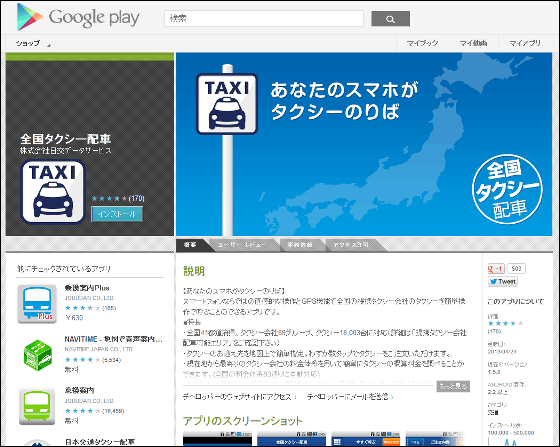
Task: Open the 日本交通タクシー配車 app link
Action: click(100, 442)
